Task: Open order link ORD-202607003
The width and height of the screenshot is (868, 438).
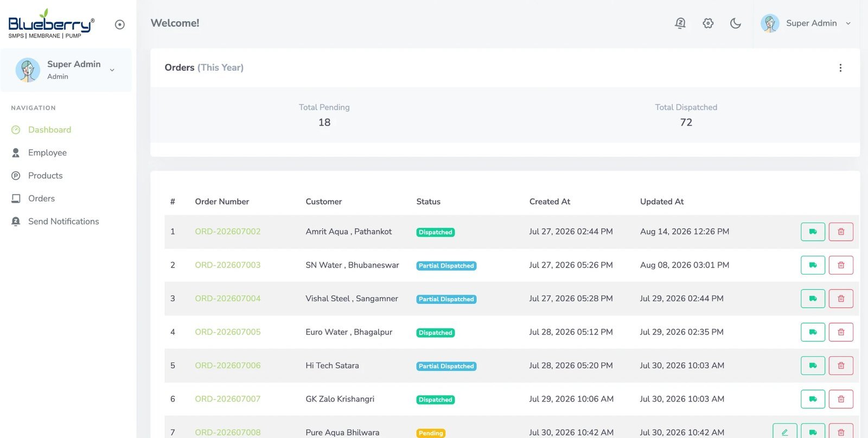Action: (x=228, y=265)
